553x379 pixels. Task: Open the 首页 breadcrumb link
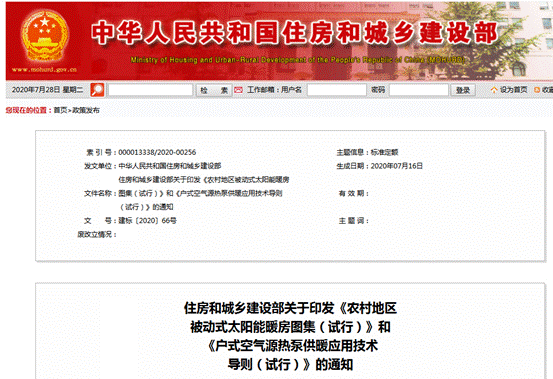(60, 110)
